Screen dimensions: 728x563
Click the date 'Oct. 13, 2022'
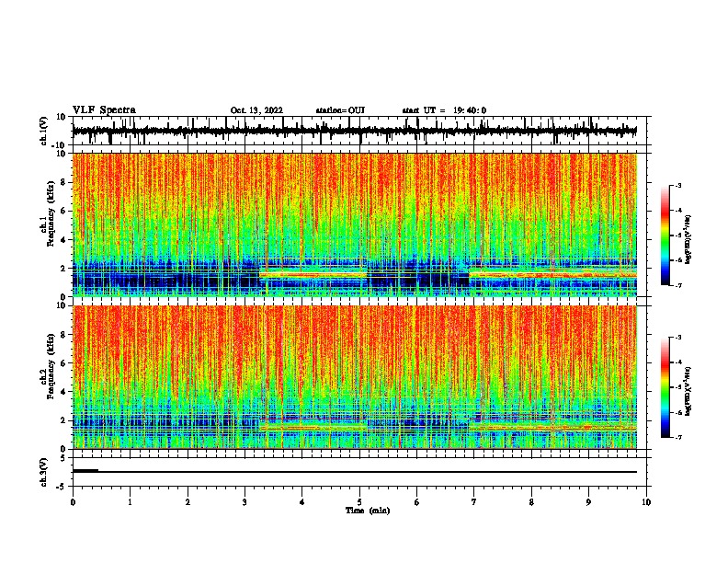256,110
